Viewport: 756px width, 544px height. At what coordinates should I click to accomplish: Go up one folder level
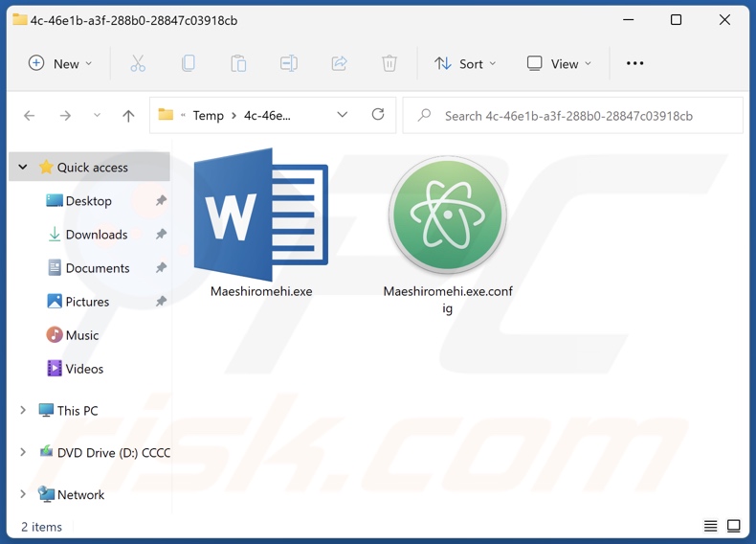coord(128,115)
